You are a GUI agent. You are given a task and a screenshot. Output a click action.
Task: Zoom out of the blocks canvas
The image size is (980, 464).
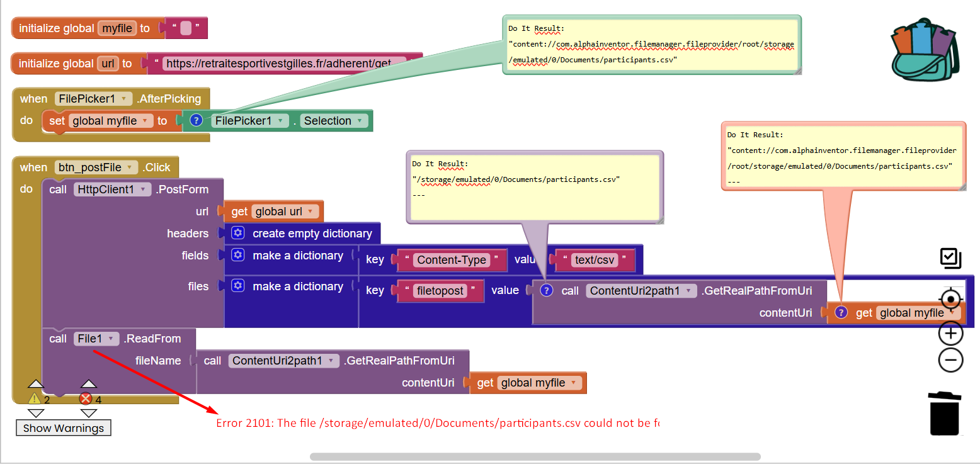click(x=950, y=359)
